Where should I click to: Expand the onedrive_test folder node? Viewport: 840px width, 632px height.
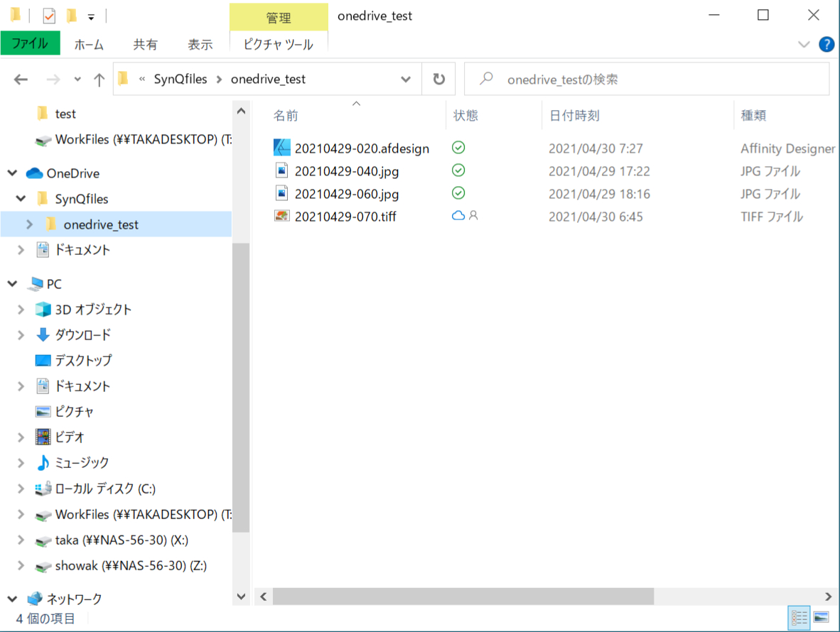29,224
